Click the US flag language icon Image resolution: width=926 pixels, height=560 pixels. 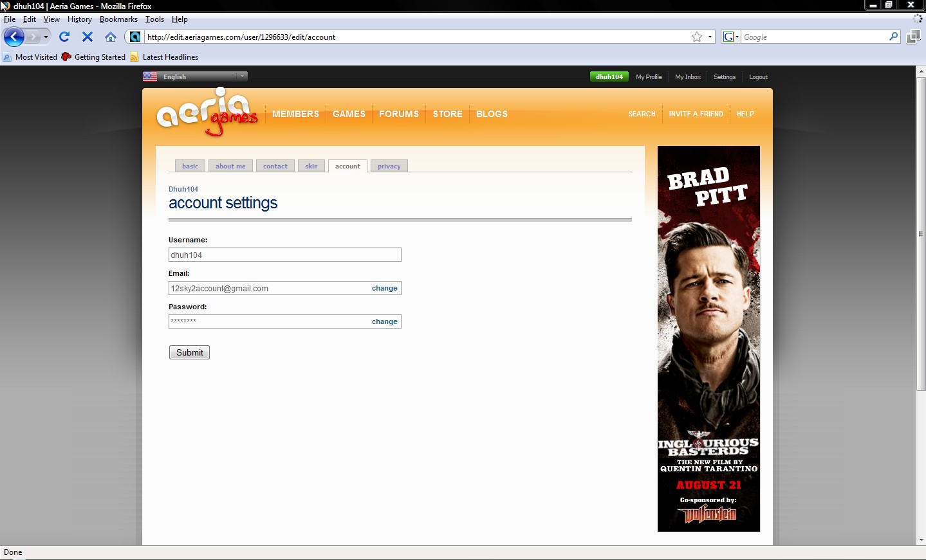click(150, 77)
